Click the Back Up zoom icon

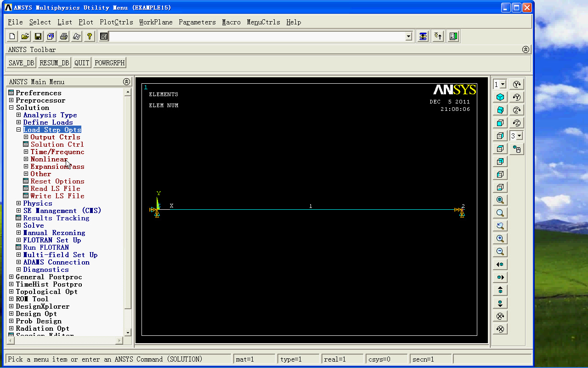click(x=500, y=226)
